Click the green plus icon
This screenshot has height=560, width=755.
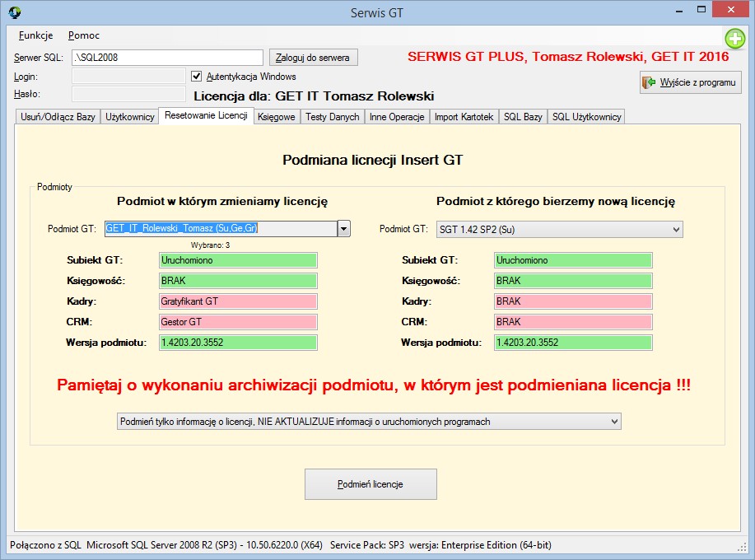734,39
